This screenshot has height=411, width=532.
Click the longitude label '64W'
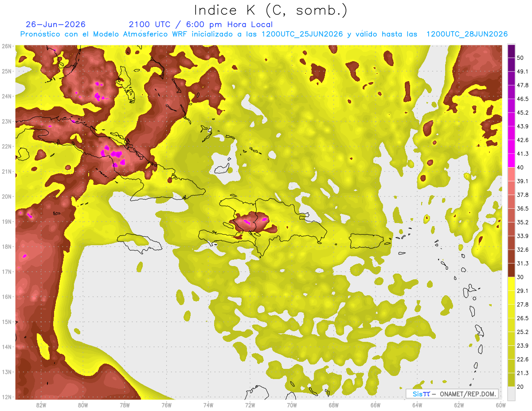417,405
